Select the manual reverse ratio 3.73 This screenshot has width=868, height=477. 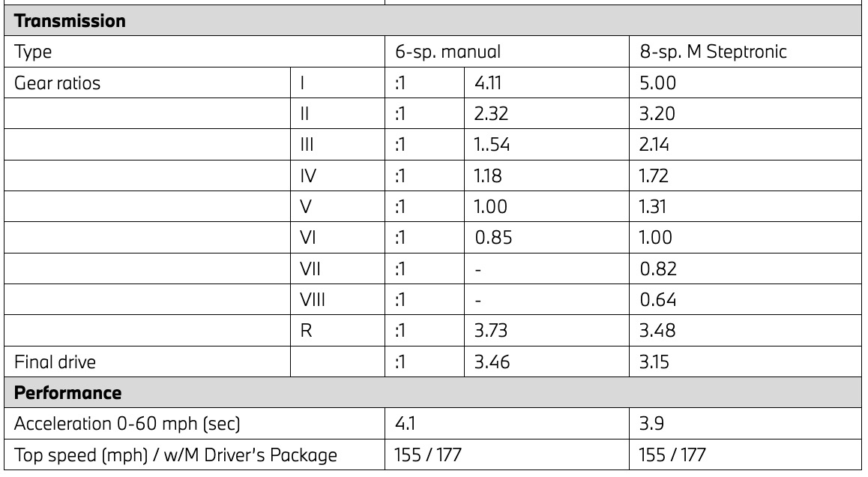[x=490, y=331]
